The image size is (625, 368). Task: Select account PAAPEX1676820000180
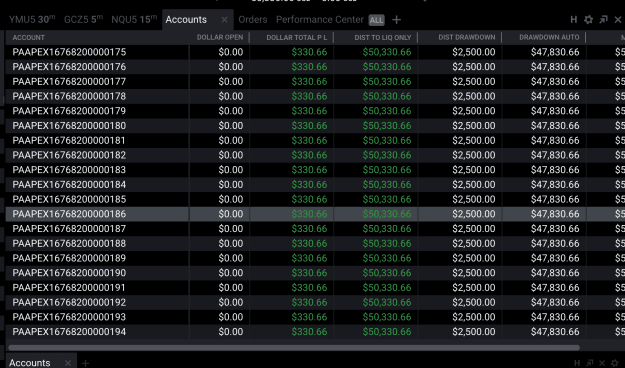pyautogui.click(x=69, y=126)
